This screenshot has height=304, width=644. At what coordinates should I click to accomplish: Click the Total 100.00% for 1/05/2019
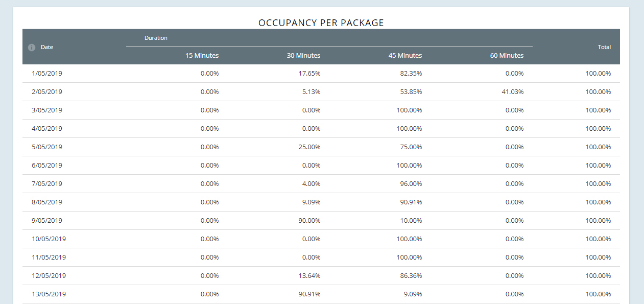(x=599, y=74)
